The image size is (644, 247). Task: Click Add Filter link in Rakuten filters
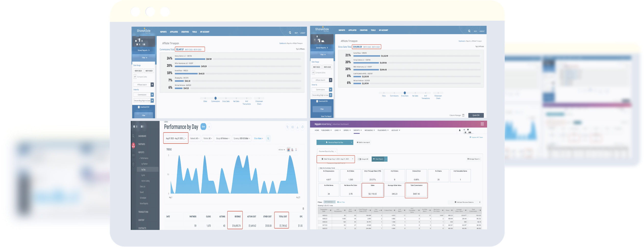pos(341,202)
